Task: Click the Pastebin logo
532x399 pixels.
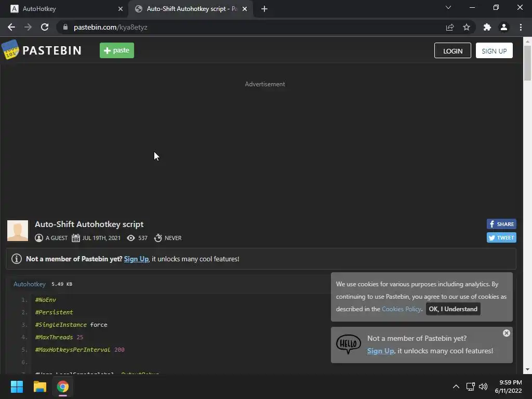Action: click(42, 50)
